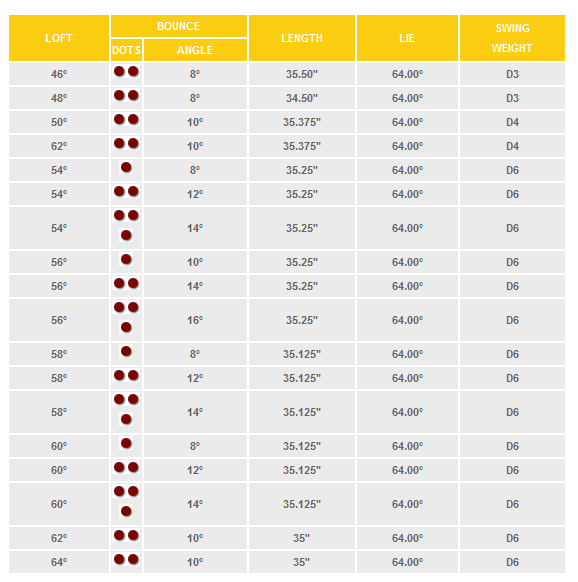Click the two-dot icon in the 48° loft row
This screenshot has height=582, width=578.
[126, 95]
